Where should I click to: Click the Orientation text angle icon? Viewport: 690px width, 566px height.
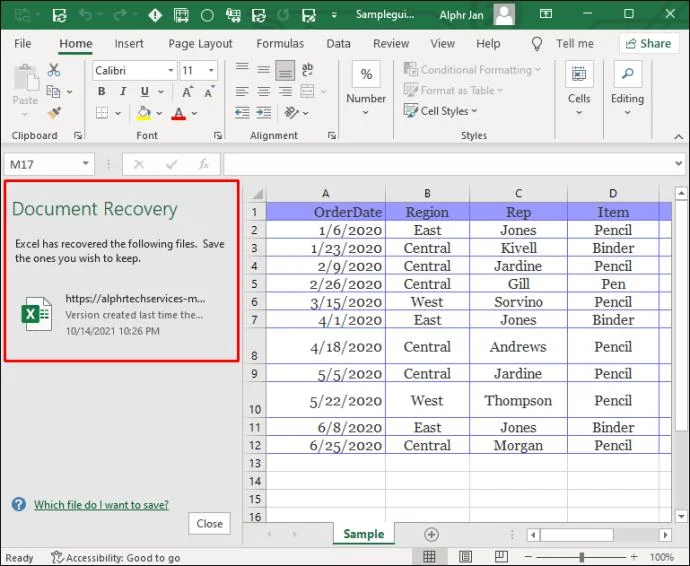[x=291, y=113]
